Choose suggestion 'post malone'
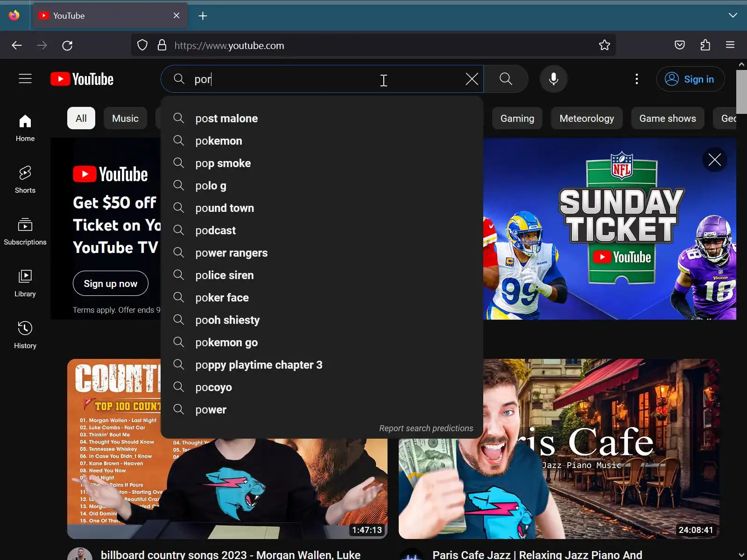Image resolution: width=747 pixels, height=560 pixels. point(322,119)
